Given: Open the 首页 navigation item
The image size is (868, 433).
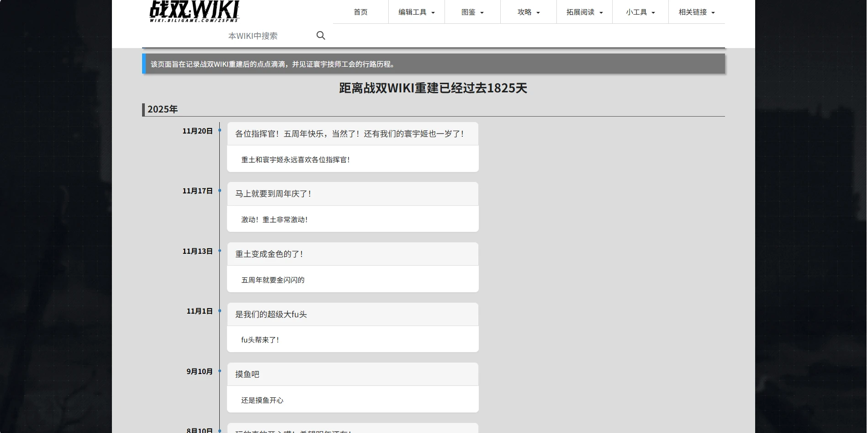Looking at the screenshot, I should coord(360,12).
